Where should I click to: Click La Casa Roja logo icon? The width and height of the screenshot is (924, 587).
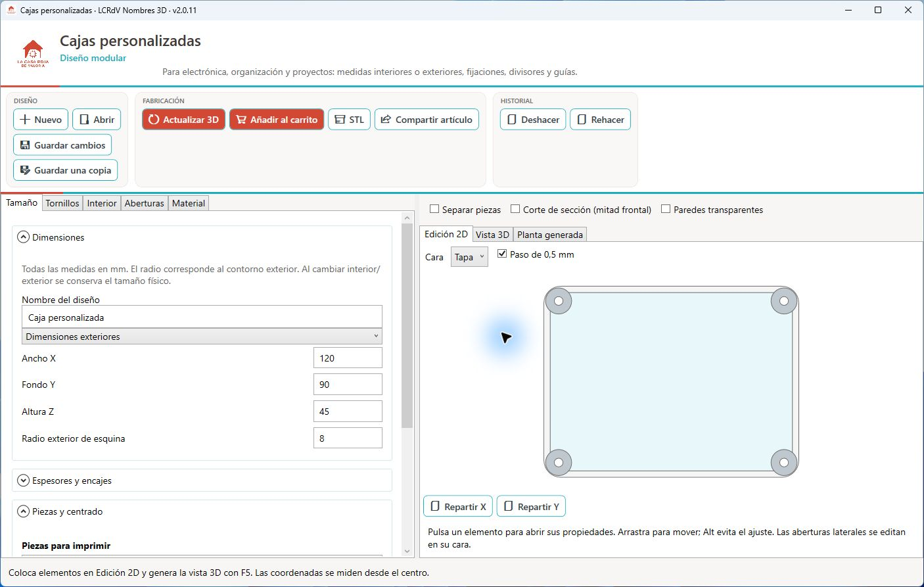click(x=33, y=53)
